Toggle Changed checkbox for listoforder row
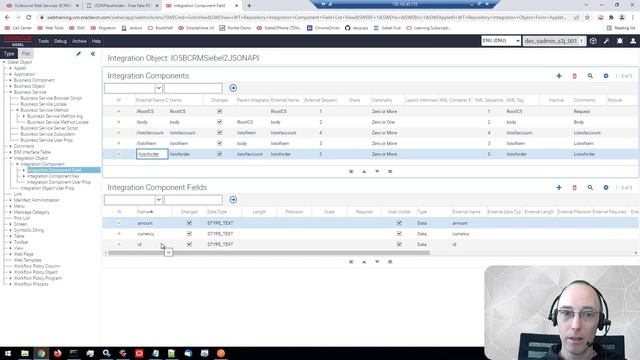Viewport: 640px width, 360px height. [x=220, y=154]
